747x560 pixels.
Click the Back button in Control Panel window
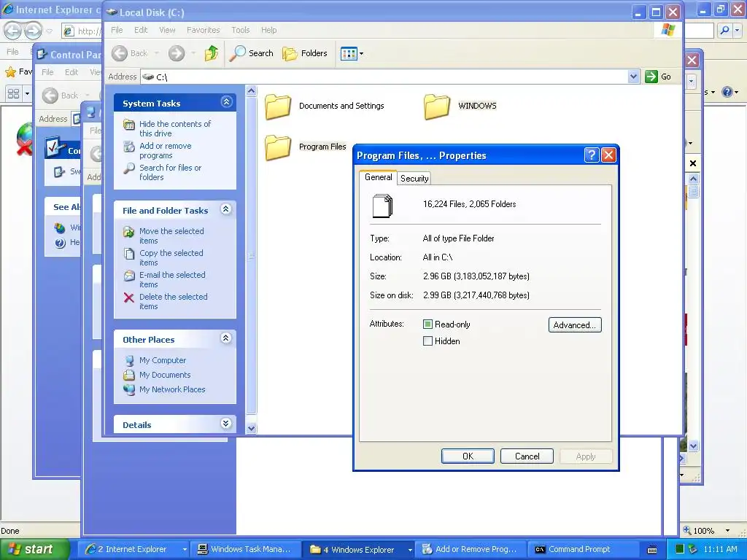click(x=60, y=96)
